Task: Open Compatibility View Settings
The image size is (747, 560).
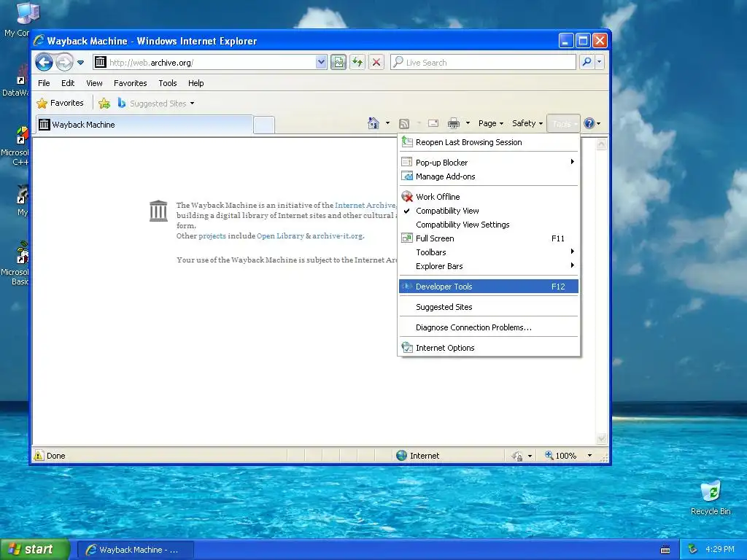Action: click(x=489, y=225)
